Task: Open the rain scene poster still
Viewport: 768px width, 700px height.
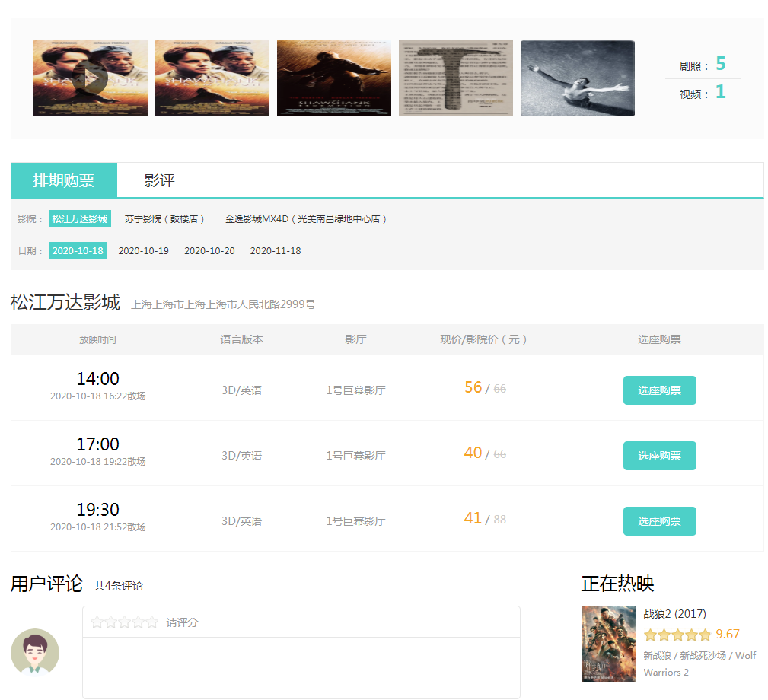Action: click(x=334, y=78)
